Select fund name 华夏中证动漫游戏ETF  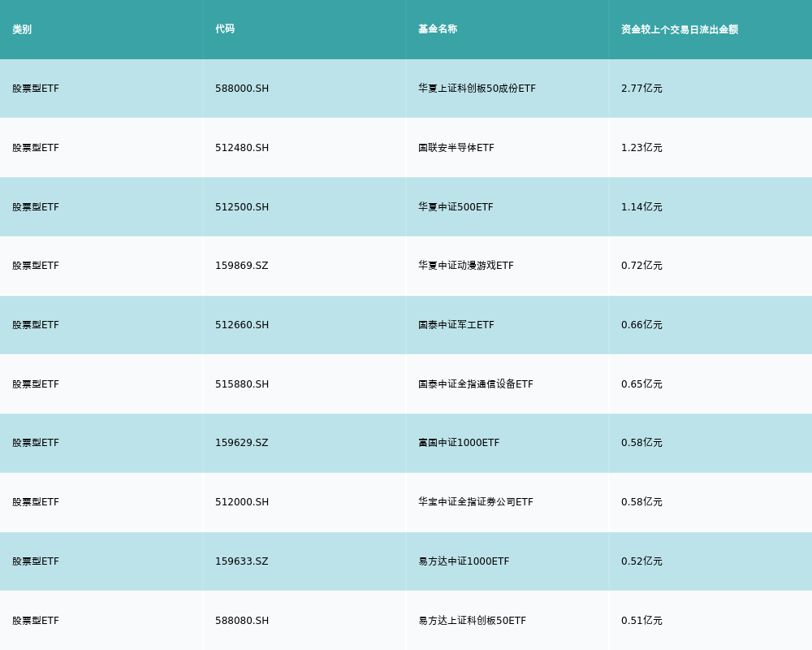point(466,266)
